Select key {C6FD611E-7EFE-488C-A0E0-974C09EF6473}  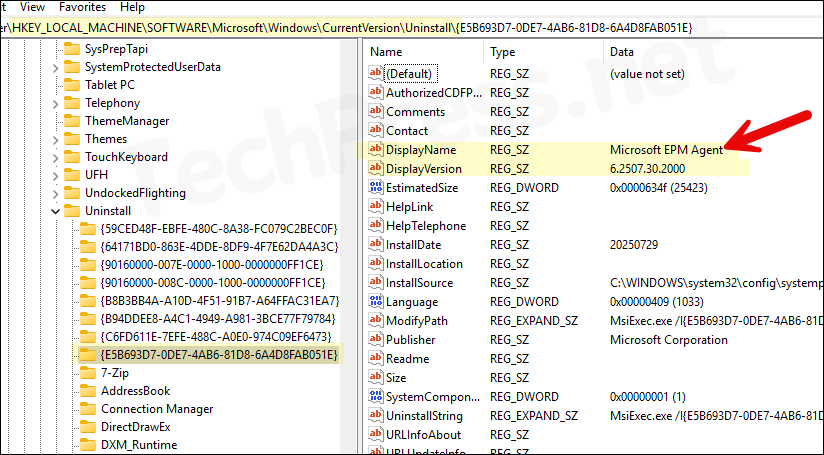[216, 336]
